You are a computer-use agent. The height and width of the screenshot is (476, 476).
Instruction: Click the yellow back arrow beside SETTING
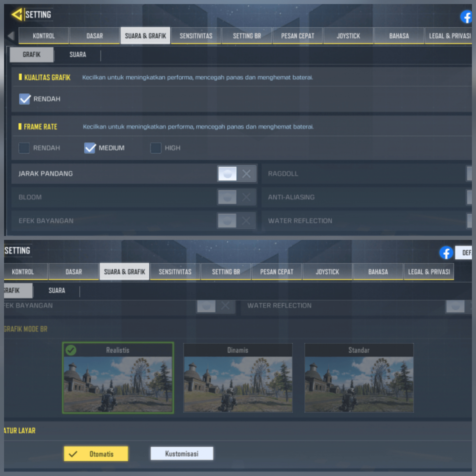pos(17,14)
